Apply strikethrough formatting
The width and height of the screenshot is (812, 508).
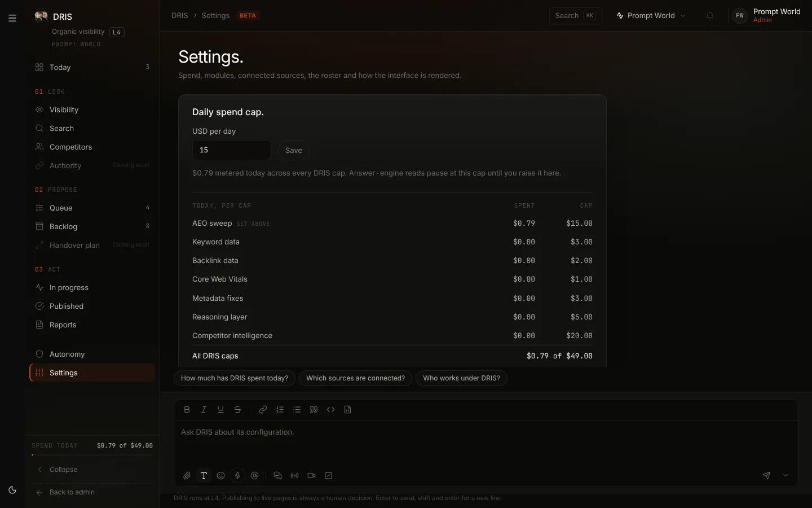pos(238,410)
